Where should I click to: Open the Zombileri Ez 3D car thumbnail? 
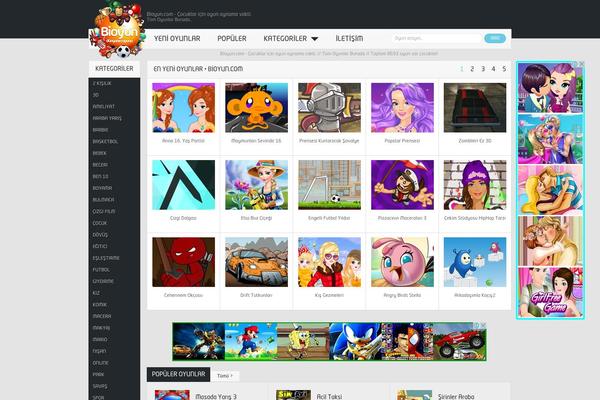pos(475,108)
